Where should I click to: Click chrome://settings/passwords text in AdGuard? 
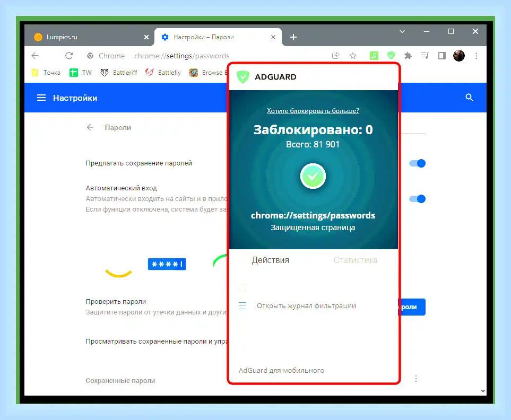tap(313, 215)
